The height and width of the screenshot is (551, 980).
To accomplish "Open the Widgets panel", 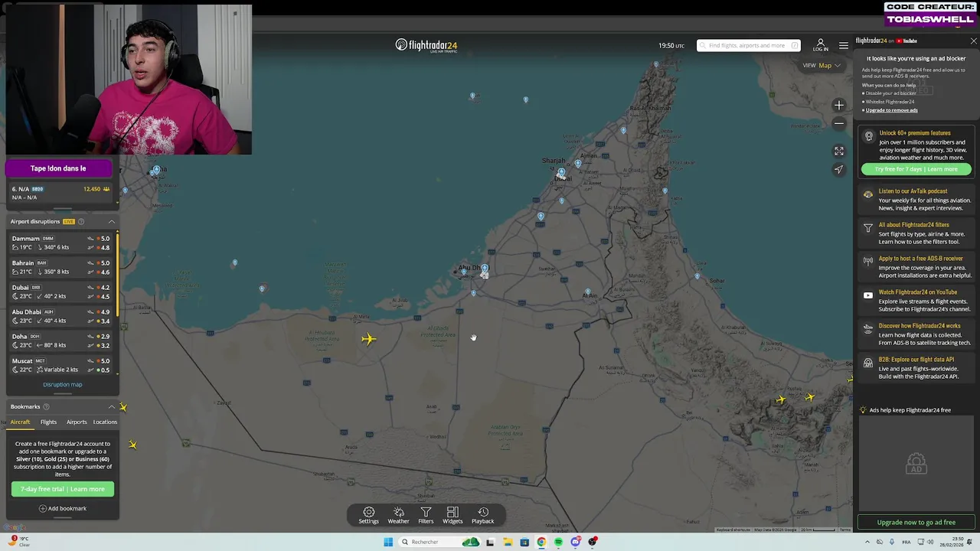I will click(x=452, y=515).
